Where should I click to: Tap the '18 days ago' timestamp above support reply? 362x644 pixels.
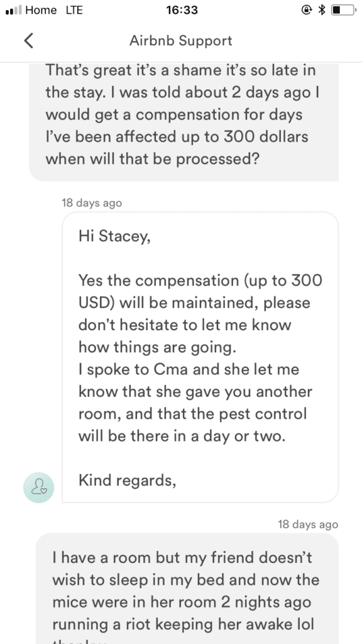[x=92, y=203]
